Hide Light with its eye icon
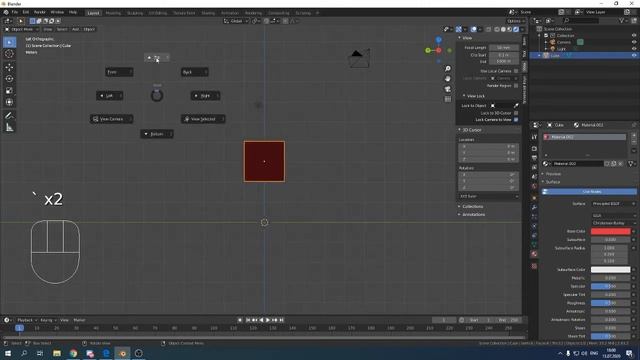640x360 pixels. [634, 49]
